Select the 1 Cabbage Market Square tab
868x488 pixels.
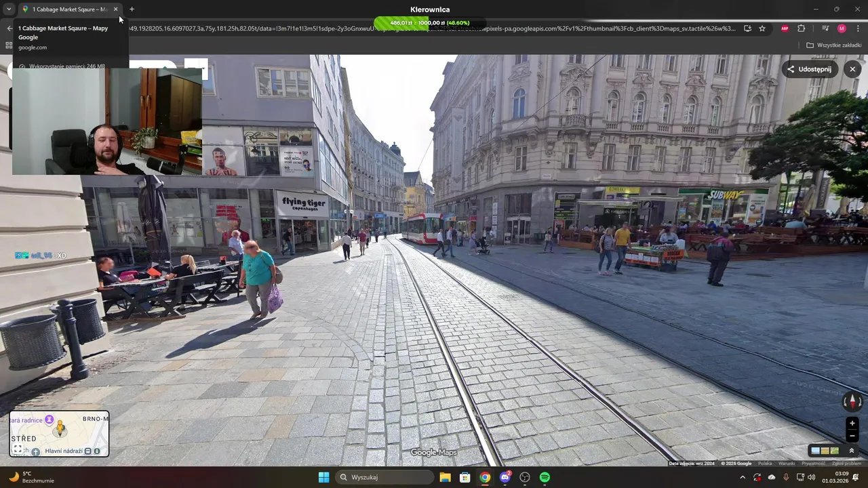pos(70,9)
